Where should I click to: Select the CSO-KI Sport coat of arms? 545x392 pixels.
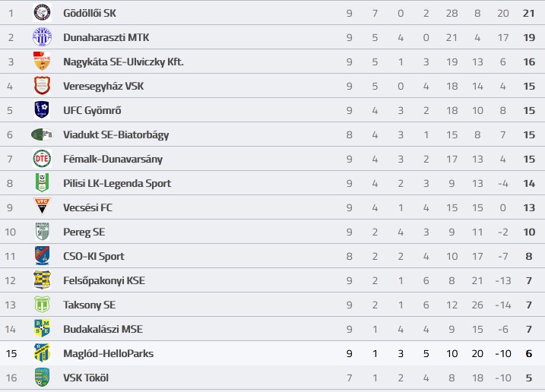pyautogui.click(x=42, y=256)
